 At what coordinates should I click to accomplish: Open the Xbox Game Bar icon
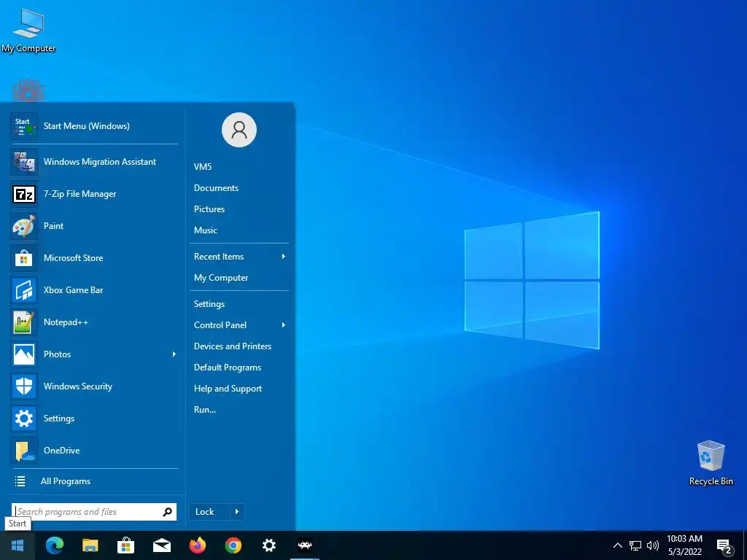point(24,290)
